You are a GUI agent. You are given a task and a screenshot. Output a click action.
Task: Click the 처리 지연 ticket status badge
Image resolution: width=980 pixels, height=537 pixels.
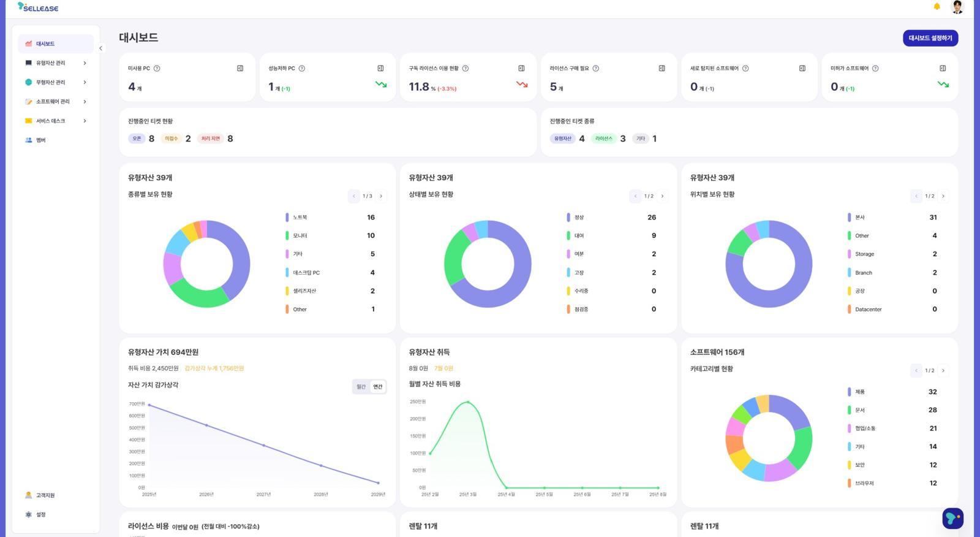click(x=210, y=139)
